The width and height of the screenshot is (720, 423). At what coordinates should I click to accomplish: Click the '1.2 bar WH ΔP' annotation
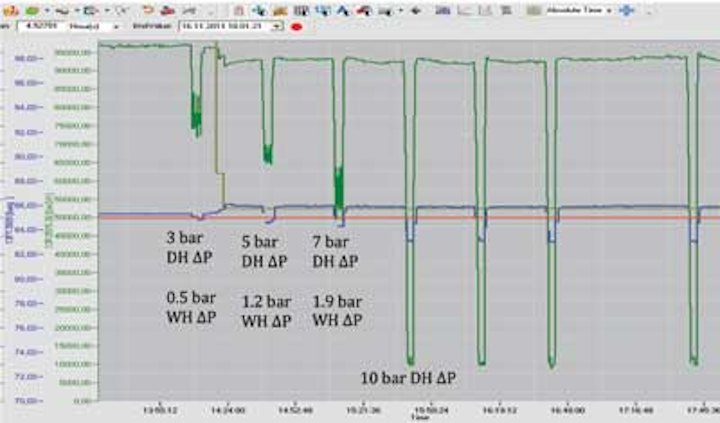266,311
